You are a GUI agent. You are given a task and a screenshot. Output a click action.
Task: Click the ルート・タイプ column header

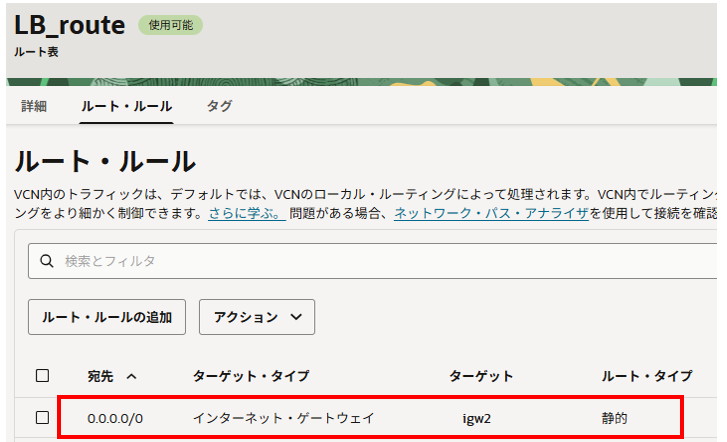tap(646, 376)
